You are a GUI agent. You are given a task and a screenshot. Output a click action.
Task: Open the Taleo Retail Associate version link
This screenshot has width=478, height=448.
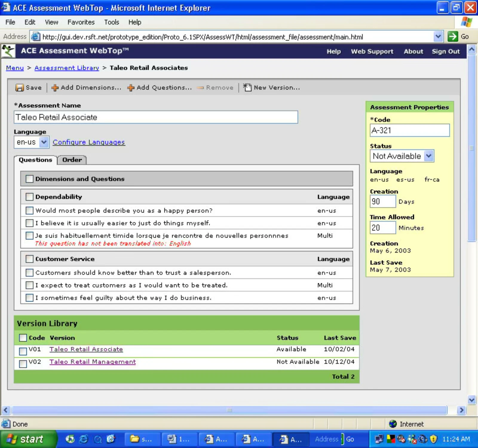[x=86, y=349]
